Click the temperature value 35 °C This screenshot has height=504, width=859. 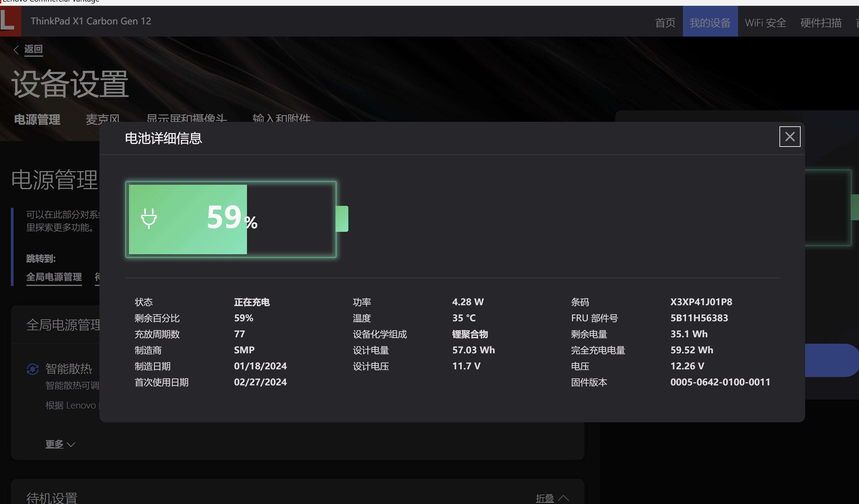(x=464, y=318)
